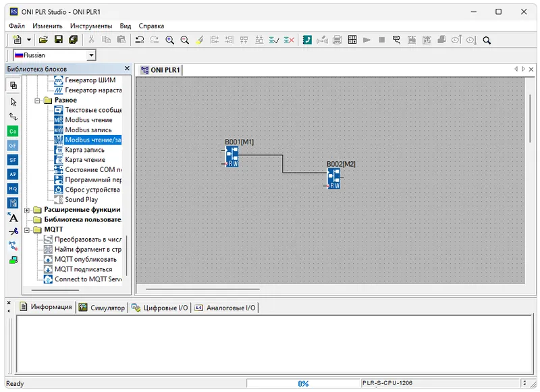
Task: Open the Библиотека пользователя folder
Action: [x=82, y=219]
